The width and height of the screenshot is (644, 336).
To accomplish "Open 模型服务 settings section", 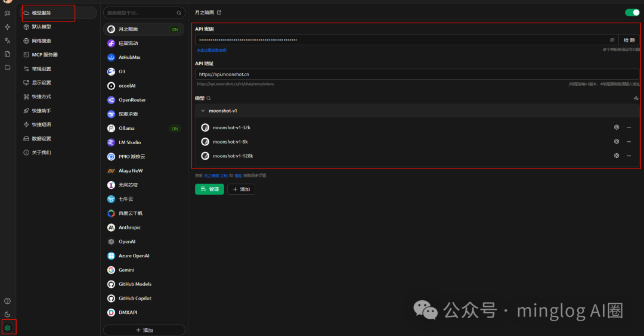I will (60, 13).
